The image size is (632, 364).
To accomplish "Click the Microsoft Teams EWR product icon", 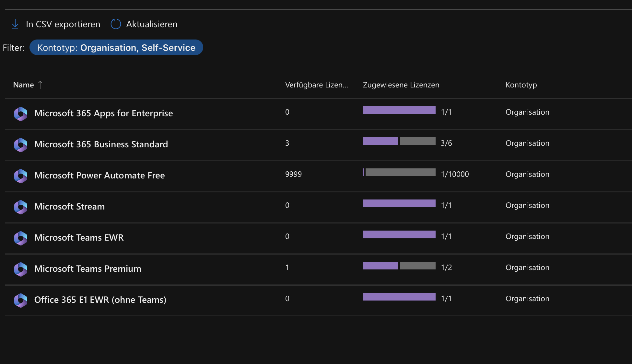I will tap(21, 238).
